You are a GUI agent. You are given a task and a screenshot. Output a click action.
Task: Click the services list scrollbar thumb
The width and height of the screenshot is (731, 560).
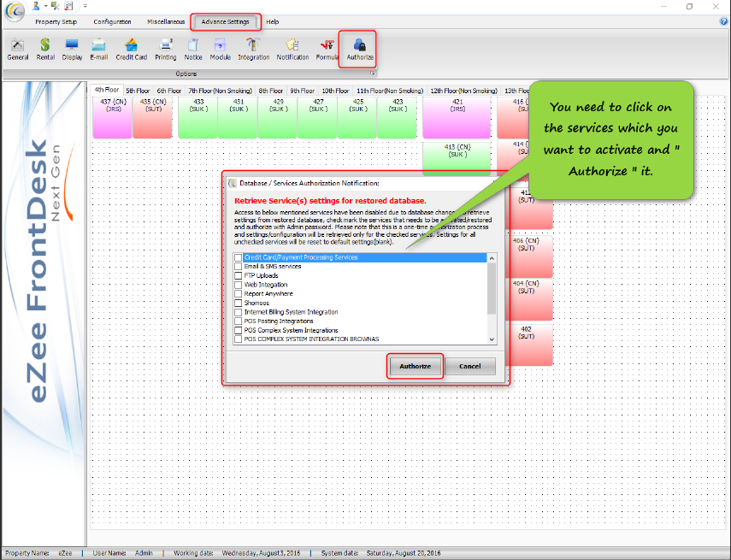pyautogui.click(x=492, y=288)
